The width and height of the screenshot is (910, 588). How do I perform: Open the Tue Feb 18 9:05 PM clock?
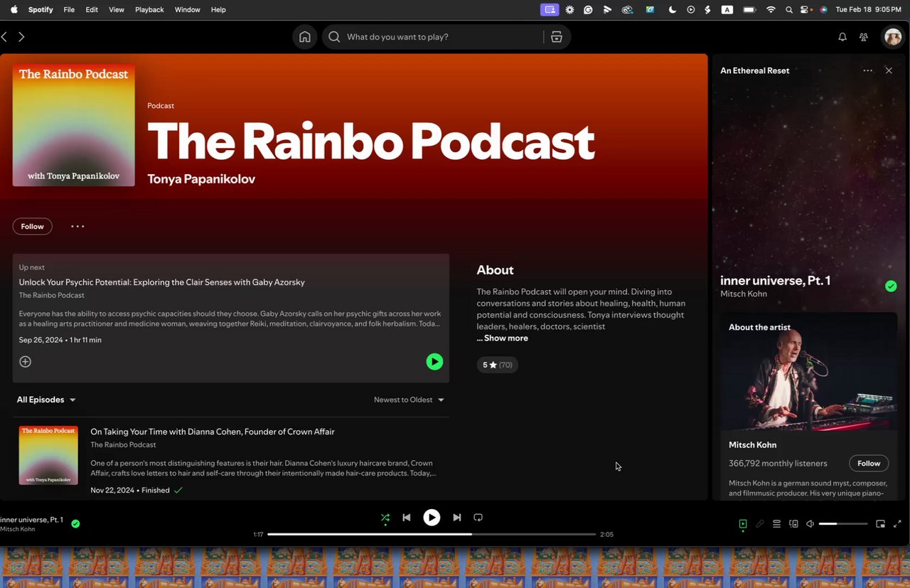(869, 10)
